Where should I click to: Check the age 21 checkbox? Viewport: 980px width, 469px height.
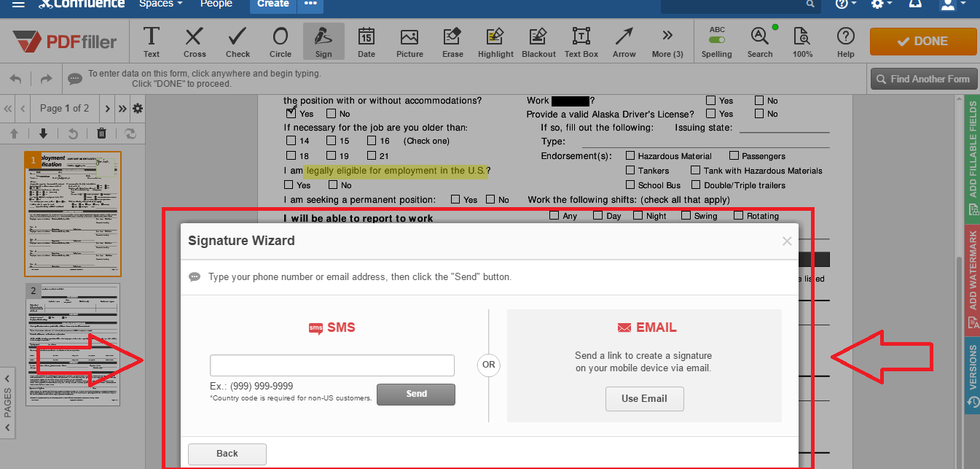pos(372,155)
